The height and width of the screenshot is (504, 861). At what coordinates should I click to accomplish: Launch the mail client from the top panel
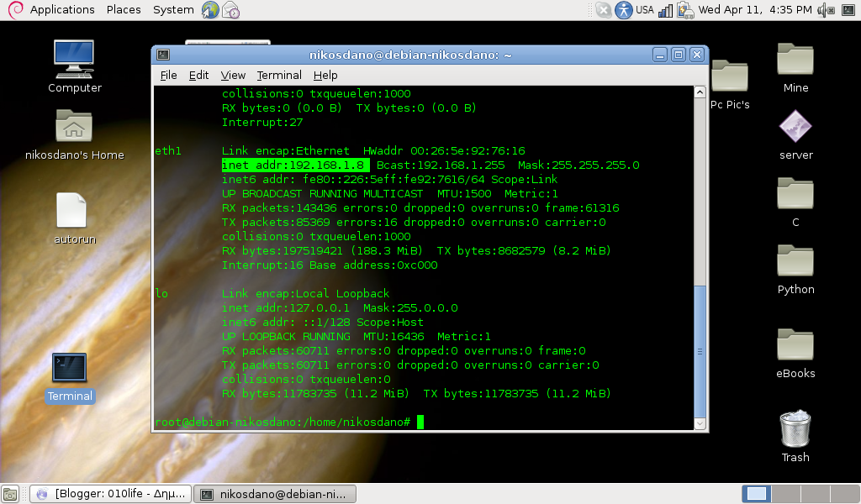coord(231,10)
